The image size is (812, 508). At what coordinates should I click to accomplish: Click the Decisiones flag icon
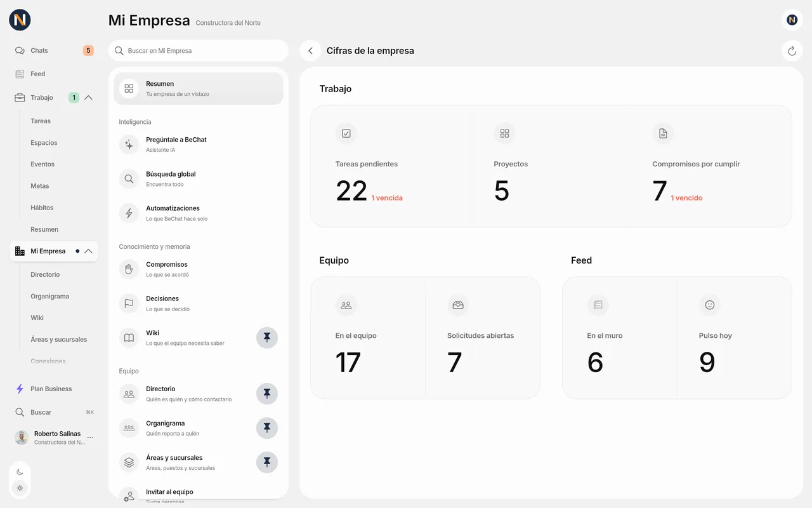coord(129,304)
